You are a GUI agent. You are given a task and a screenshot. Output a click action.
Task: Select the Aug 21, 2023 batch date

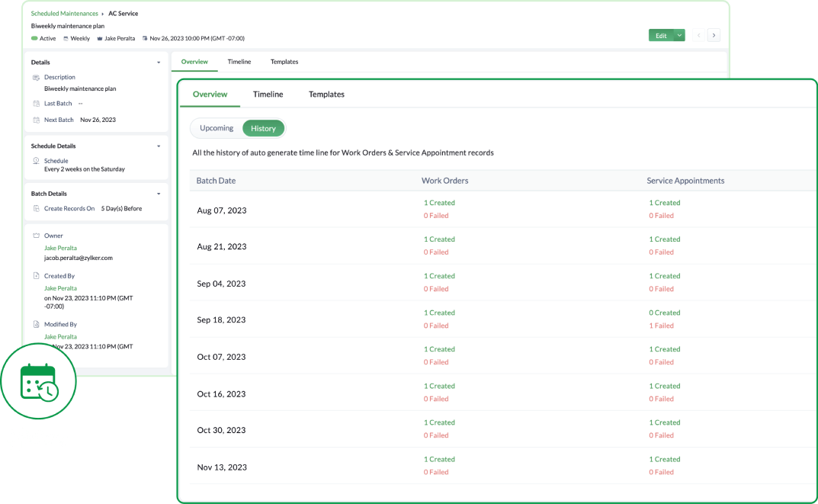pos(222,246)
